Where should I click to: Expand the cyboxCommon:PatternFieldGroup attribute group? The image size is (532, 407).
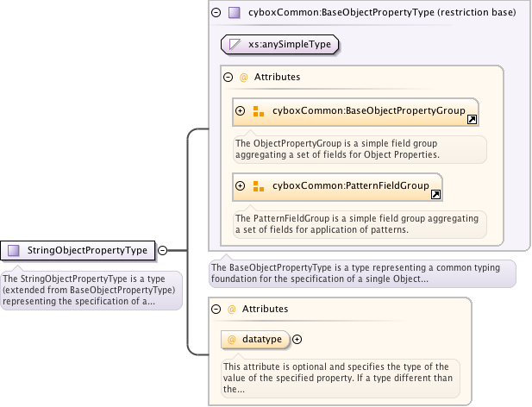[241, 185]
